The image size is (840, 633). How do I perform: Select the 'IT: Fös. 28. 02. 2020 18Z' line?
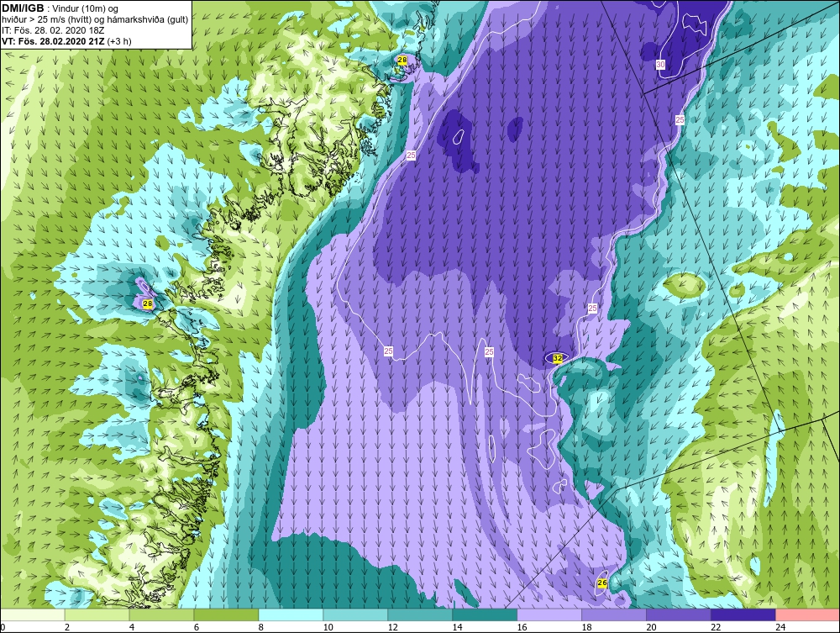point(53,30)
